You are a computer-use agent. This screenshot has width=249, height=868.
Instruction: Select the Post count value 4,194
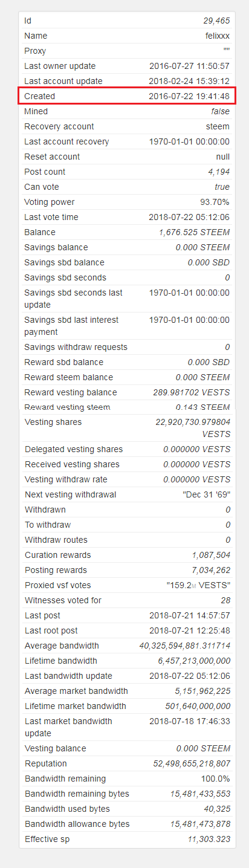click(219, 172)
